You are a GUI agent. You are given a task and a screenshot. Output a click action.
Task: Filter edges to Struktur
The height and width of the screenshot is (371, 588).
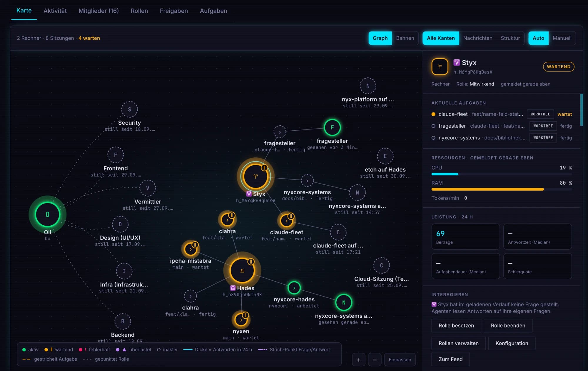[510, 38]
